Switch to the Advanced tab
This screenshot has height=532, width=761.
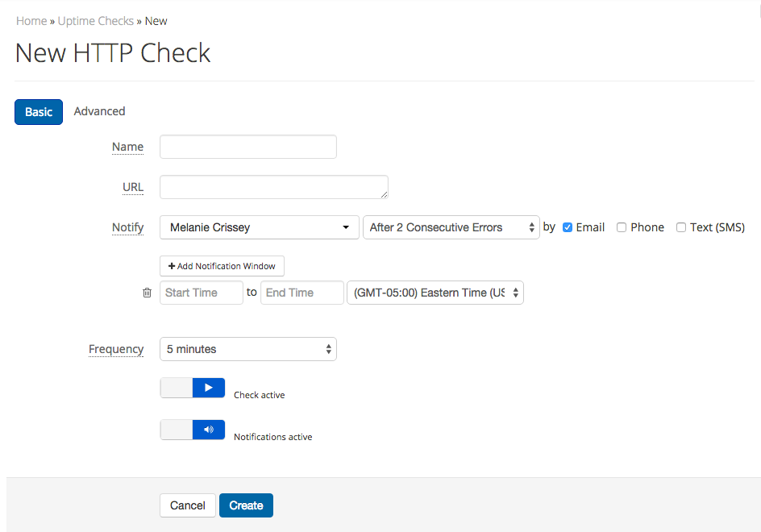pyautogui.click(x=99, y=111)
